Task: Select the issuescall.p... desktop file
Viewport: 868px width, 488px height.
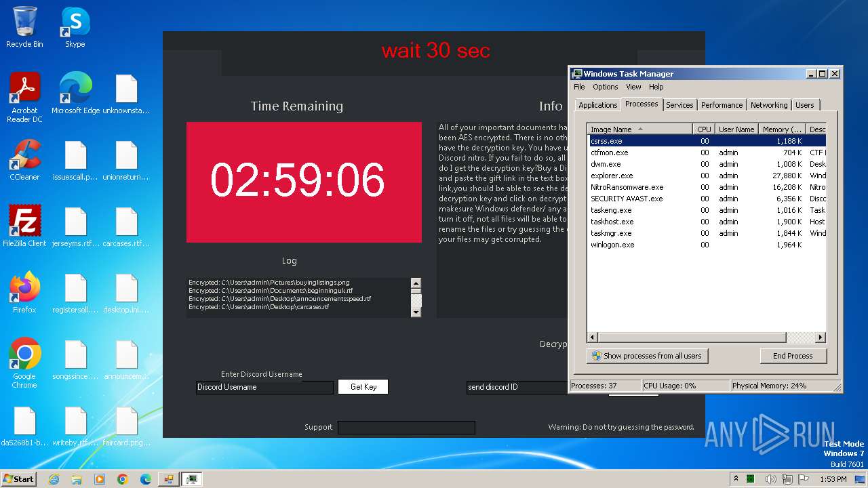Action: pyautogui.click(x=75, y=160)
